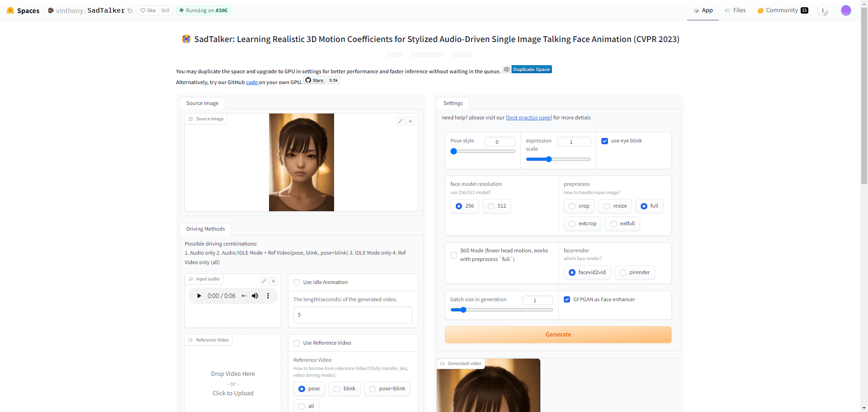
Task: Select 256 face model resolution
Action: tap(465, 206)
